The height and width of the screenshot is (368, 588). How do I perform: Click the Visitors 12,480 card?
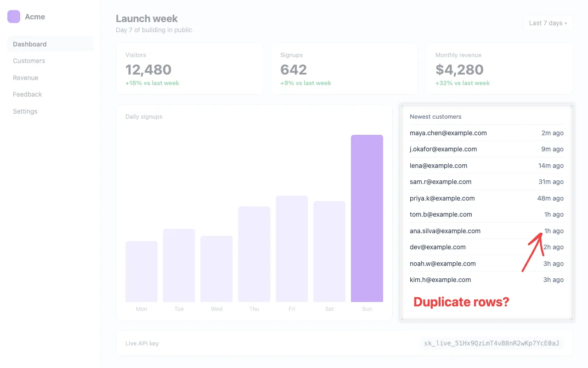point(190,69)
